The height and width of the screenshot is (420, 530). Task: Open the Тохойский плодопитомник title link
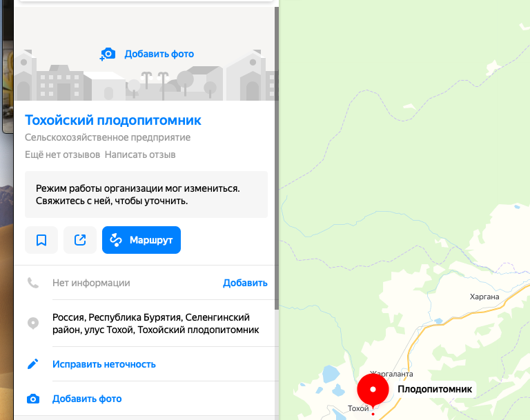point(113,120)
